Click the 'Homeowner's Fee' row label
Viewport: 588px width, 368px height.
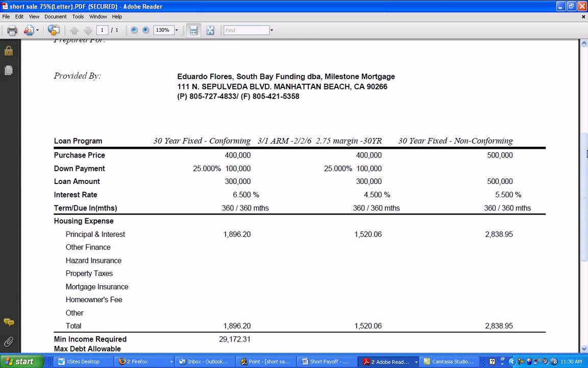tap(94, 300)
